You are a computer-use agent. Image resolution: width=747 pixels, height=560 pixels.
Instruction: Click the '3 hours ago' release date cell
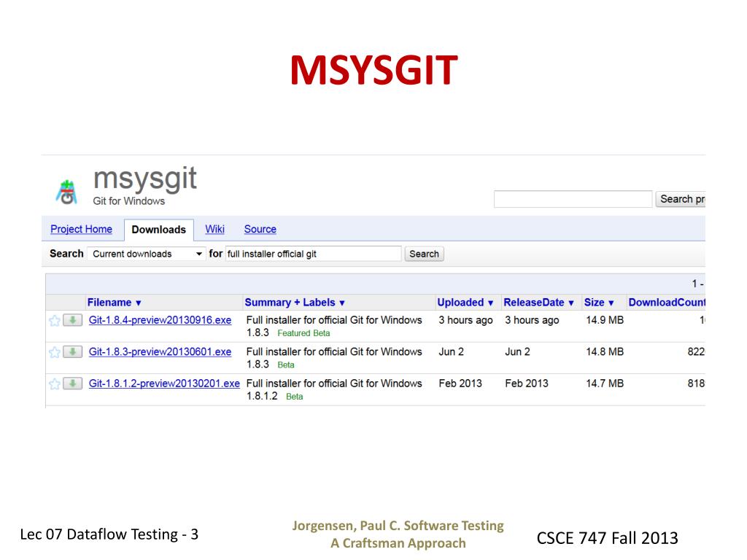pyautogui.click(x=532, y=320)
